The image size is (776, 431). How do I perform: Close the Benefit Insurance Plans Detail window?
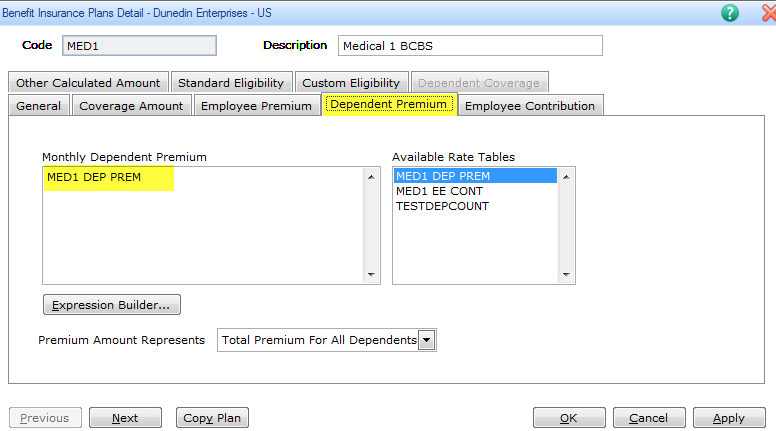(769, 13)
